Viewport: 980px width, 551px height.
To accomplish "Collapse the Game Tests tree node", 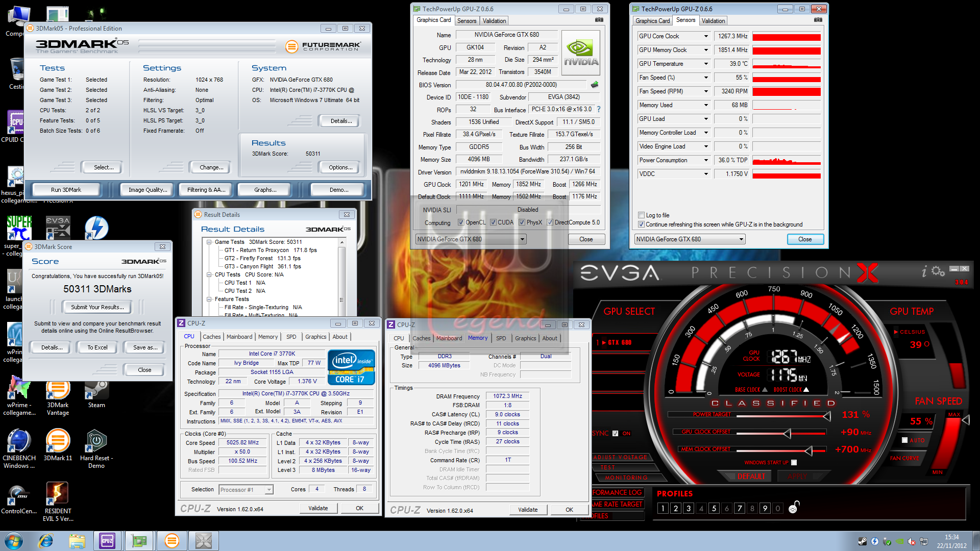I will [x=209, y=242].
